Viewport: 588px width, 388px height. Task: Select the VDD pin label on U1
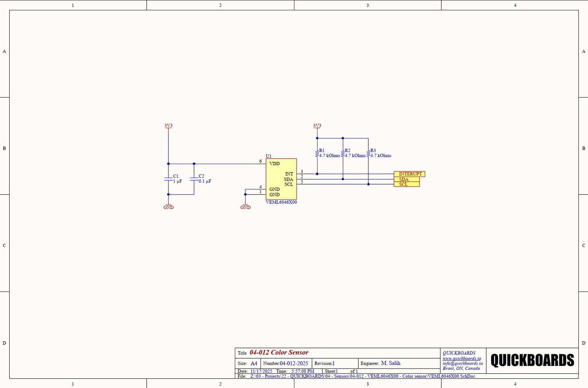tap(275, 164)
